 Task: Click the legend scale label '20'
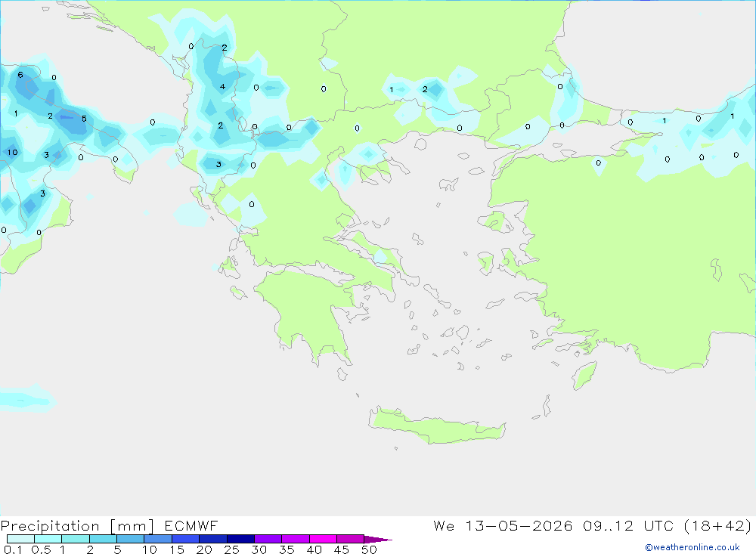pos(204,549)
